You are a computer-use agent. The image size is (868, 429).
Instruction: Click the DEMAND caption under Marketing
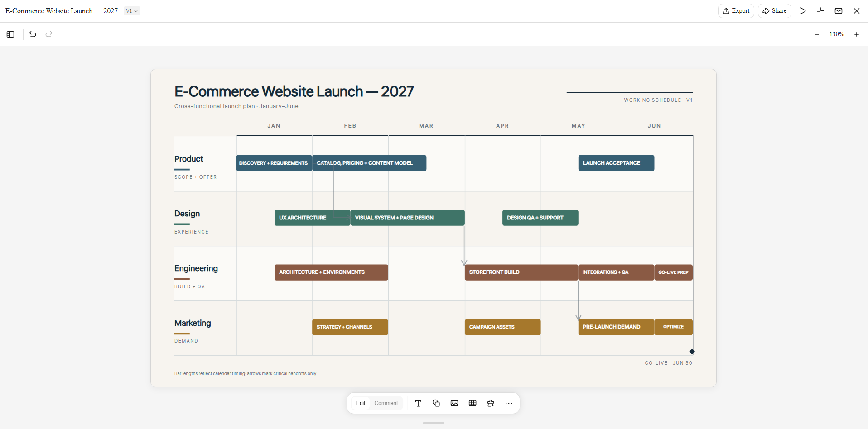(186, 341)
